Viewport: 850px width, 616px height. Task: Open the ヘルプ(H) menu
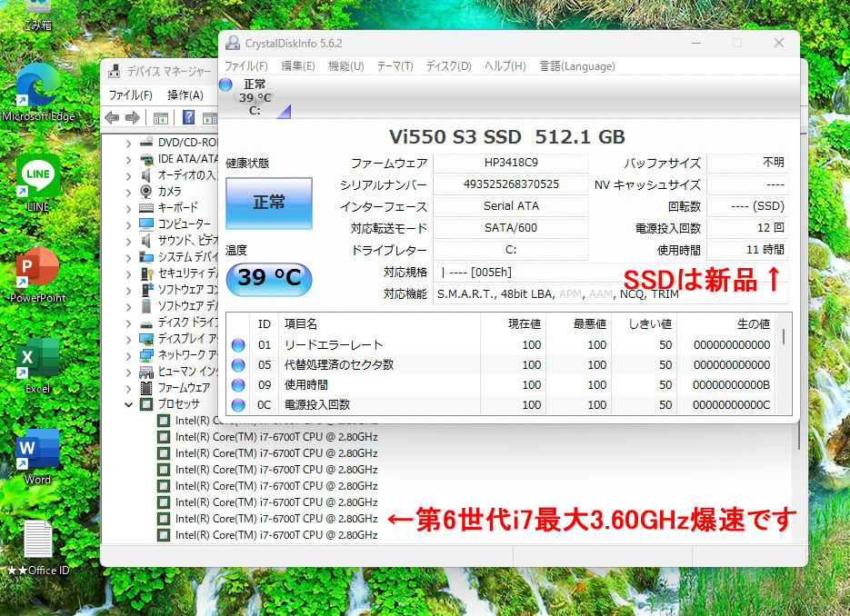pyautogui.click(x=505, y=66)
